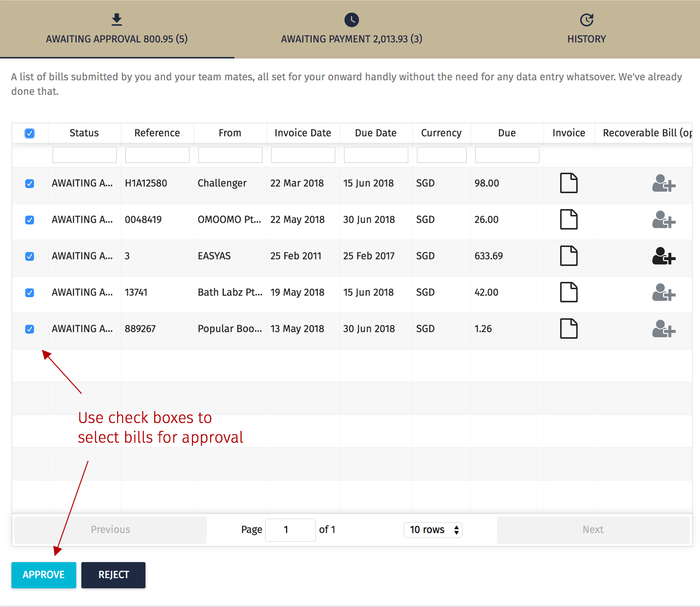This screenshot has width=700, height=607.
Task: Uncheck the OMOOMO 0048419 bill checkbox
Action: [x=30, y=220]
